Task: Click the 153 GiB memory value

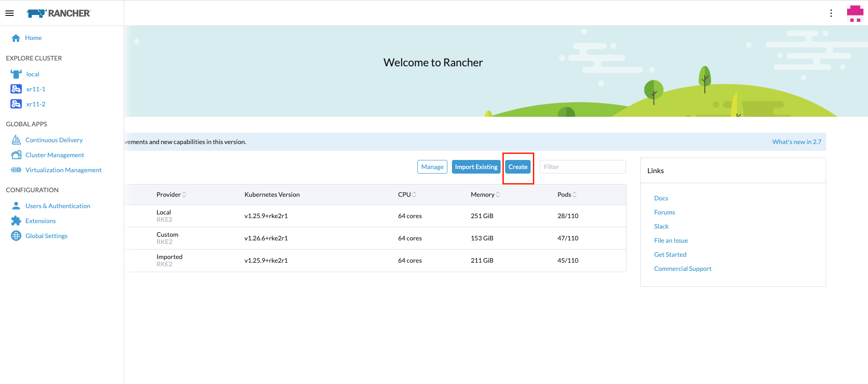Action: [482, 238]
